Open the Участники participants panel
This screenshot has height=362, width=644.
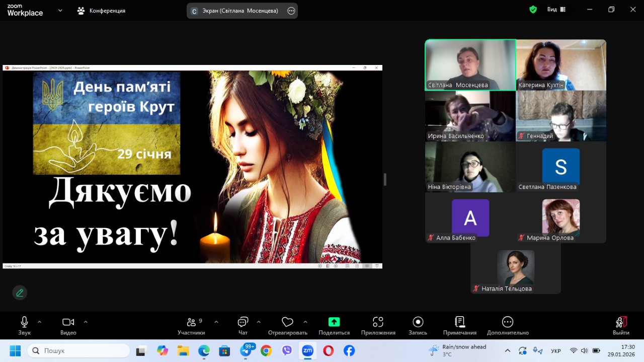(x=191, y=323)
